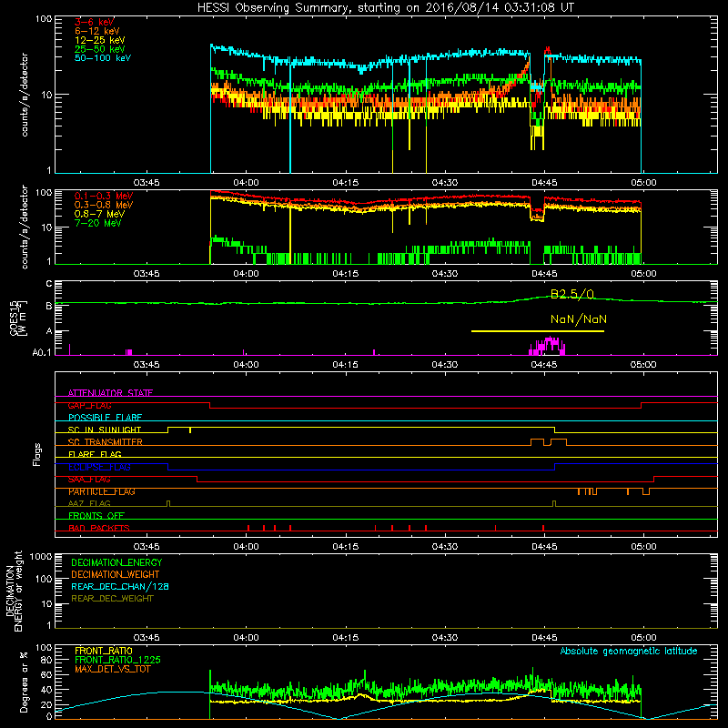Click the 05:00 tick under decimation panel

(643, 638)
